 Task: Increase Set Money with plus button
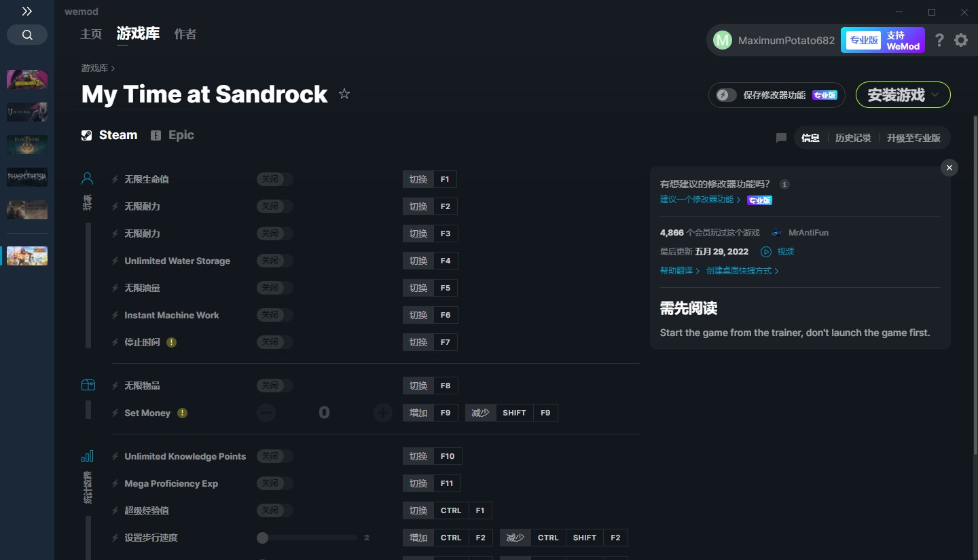[x=383, y=413]
